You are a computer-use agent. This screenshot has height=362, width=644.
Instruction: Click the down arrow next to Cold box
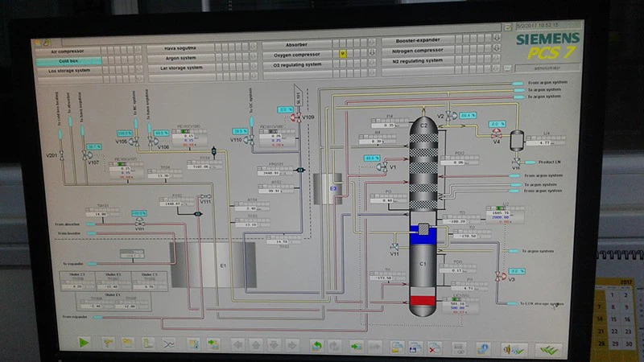coord(138,60)
